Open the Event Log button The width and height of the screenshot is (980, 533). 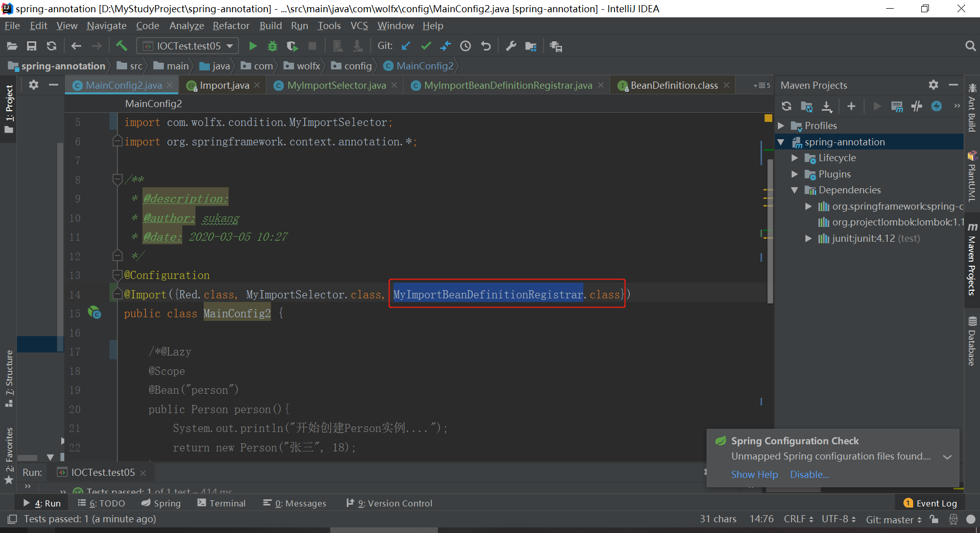(x=930, y=503)
